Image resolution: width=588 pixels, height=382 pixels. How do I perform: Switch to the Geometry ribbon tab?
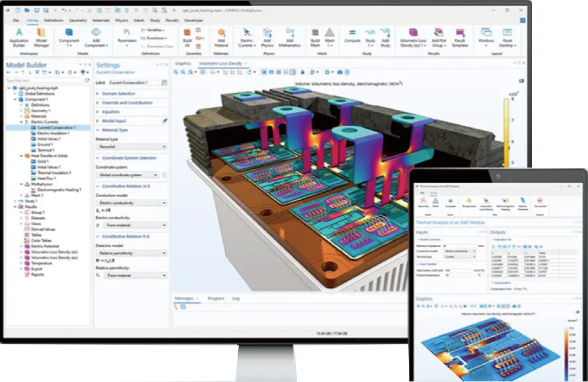pyautogui.click(x=78, y=20)
